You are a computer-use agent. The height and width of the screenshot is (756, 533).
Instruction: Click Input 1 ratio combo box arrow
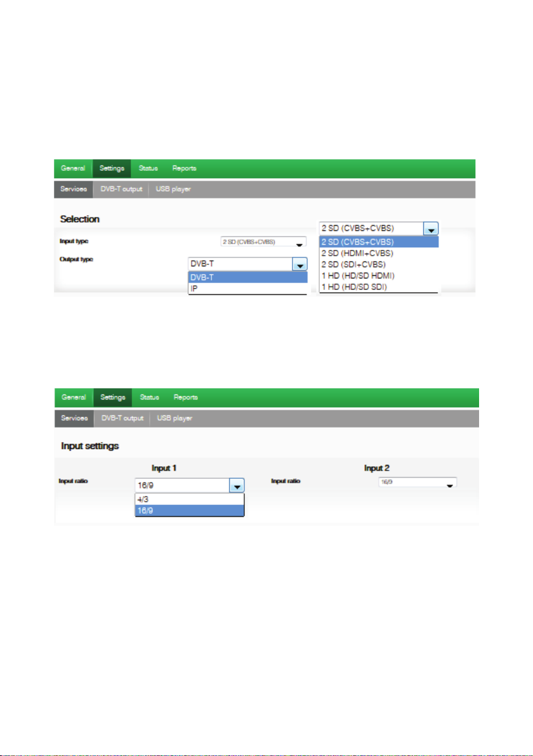pos(236,486)
